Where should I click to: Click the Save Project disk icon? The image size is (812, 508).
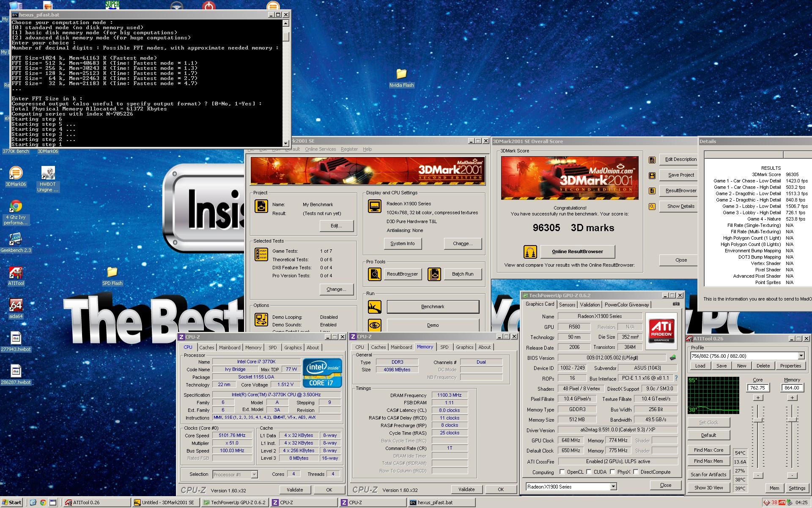click(x=652, y=175)
